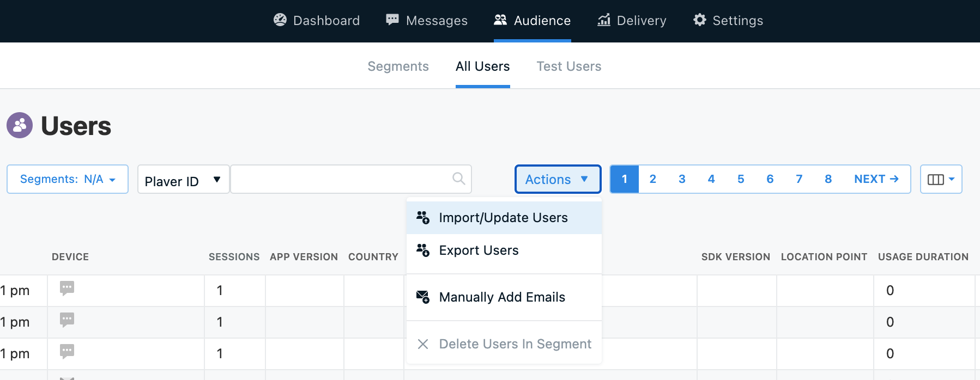Click sessions value in first row

pyautogui.click(x=220, y=291)
